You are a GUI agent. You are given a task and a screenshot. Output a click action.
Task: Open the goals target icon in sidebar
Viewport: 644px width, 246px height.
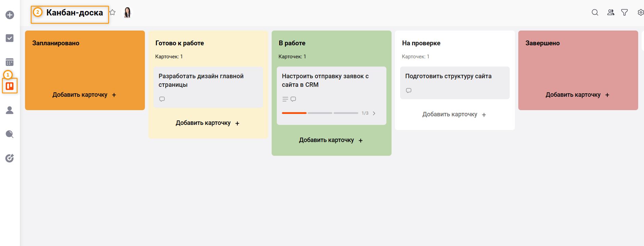(x=10, y=158)
